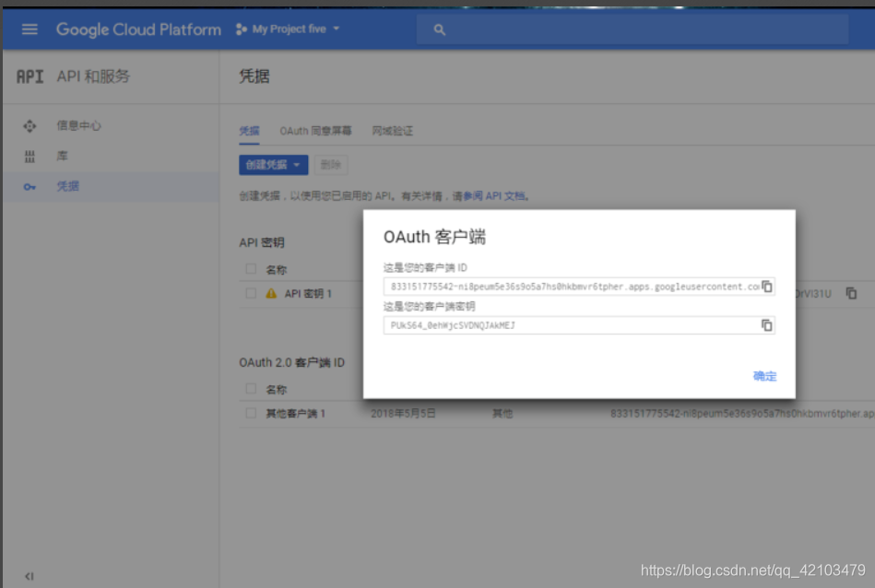This screenshot has width=875, height=588.
Task: Click the 信息中心 dashboard icon
Action: (x=31, y=126)
